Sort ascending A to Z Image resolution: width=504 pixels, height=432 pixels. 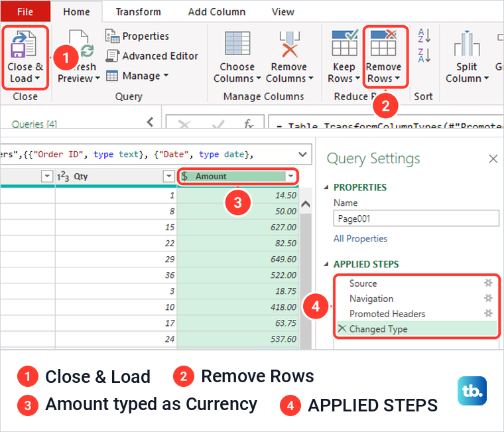point(424,35)
